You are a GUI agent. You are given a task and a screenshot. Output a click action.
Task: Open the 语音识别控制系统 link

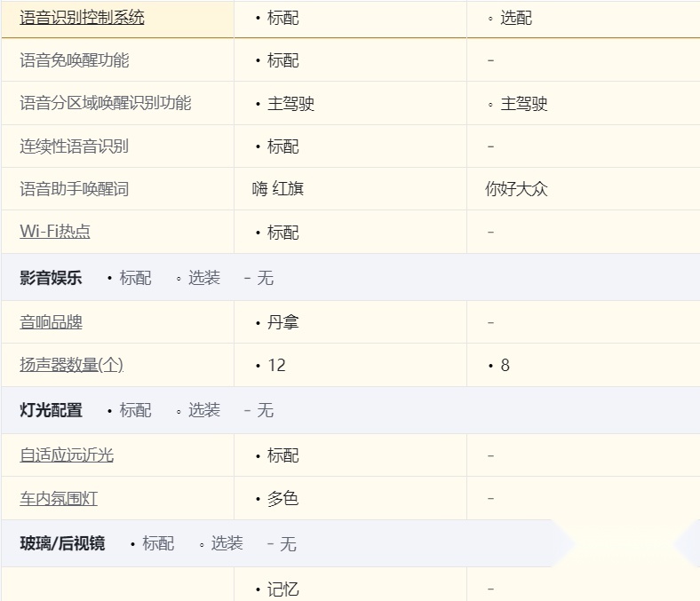[x=82, y=18]
